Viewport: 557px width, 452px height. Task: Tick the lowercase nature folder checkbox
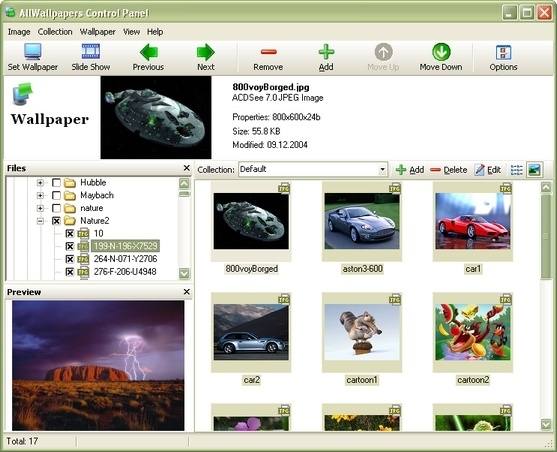[56, 208]
